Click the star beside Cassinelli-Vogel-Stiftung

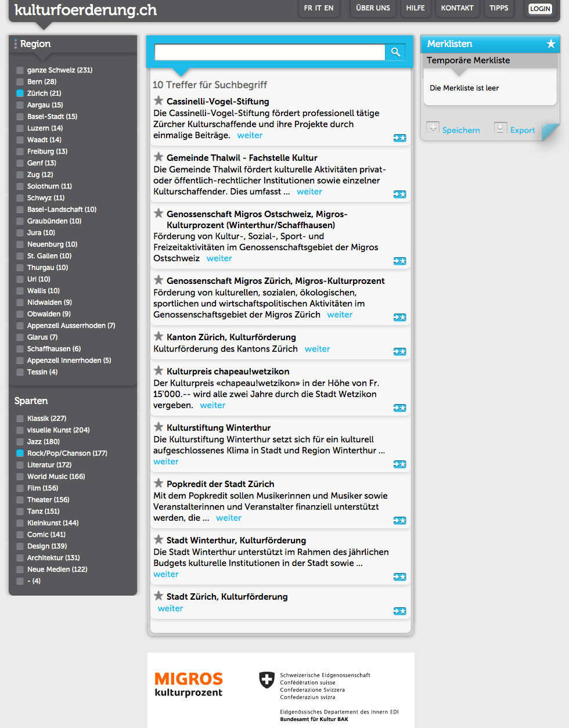pos(159,100)
